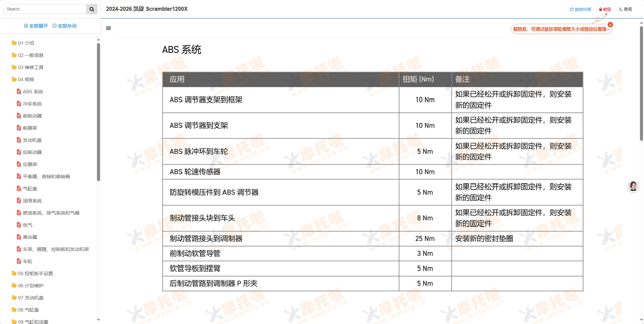Viewport: 644px width, 324px height.
Task: Expand the 03 维修工具 folder
Action: (x=28, y=67)
